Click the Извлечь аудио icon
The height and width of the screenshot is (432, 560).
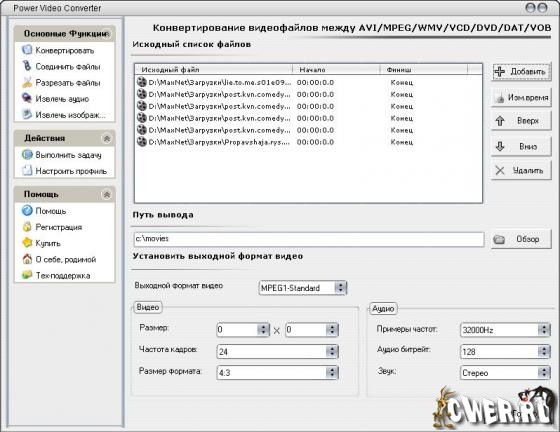coord(27,99)
